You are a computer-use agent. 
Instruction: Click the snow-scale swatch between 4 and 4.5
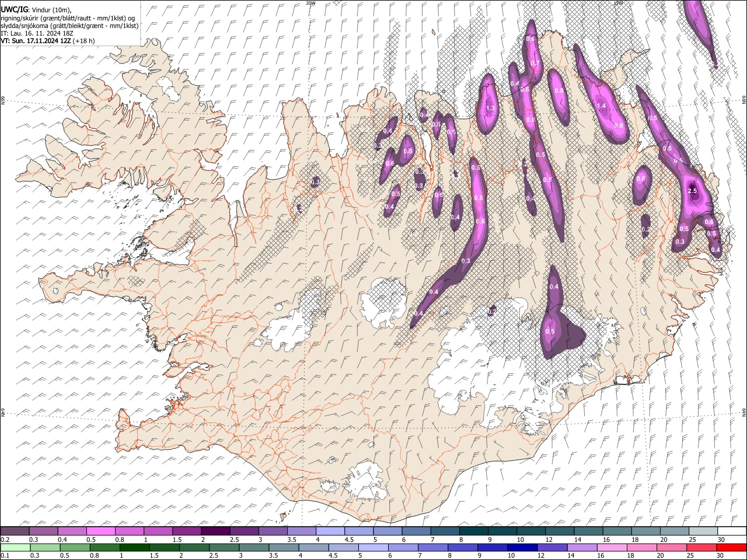330,531
